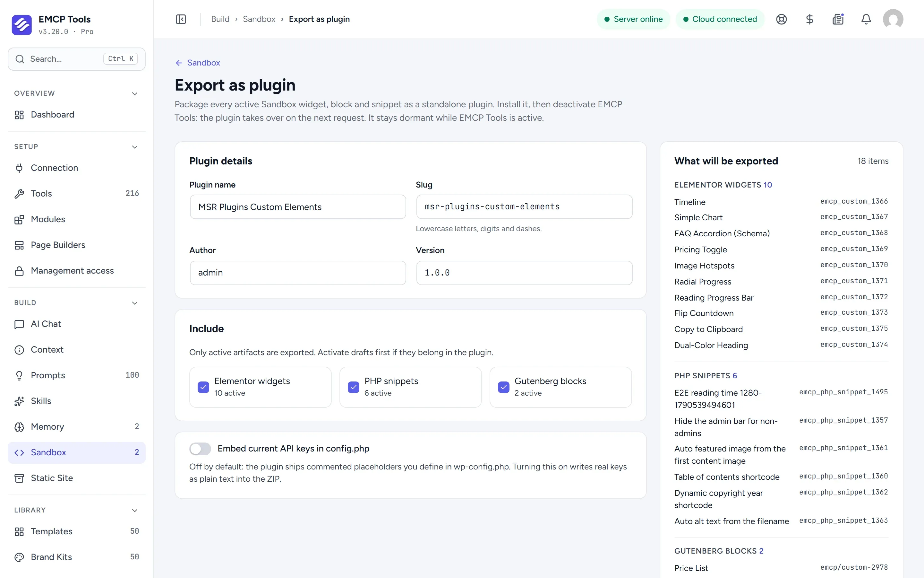Viewport: 924px width, 578px height.
Task: Open Dashboard in the sidebar
Action: point(76,115)
